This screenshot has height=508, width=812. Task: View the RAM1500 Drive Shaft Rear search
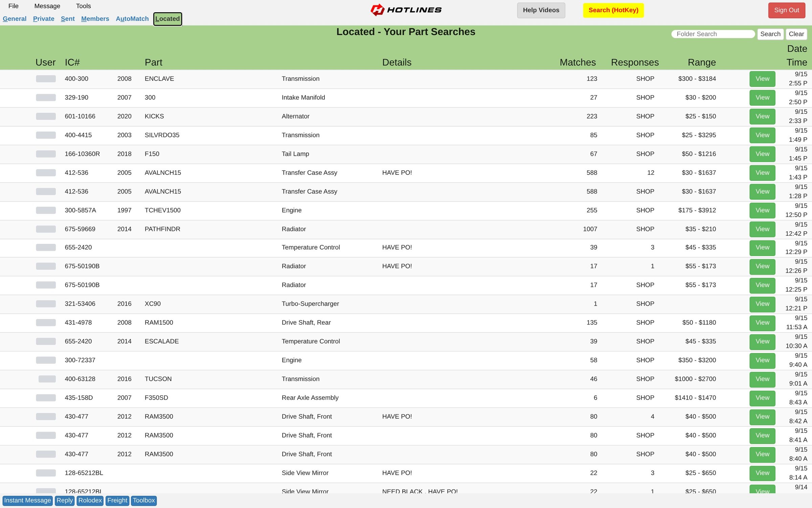(762, 323)
